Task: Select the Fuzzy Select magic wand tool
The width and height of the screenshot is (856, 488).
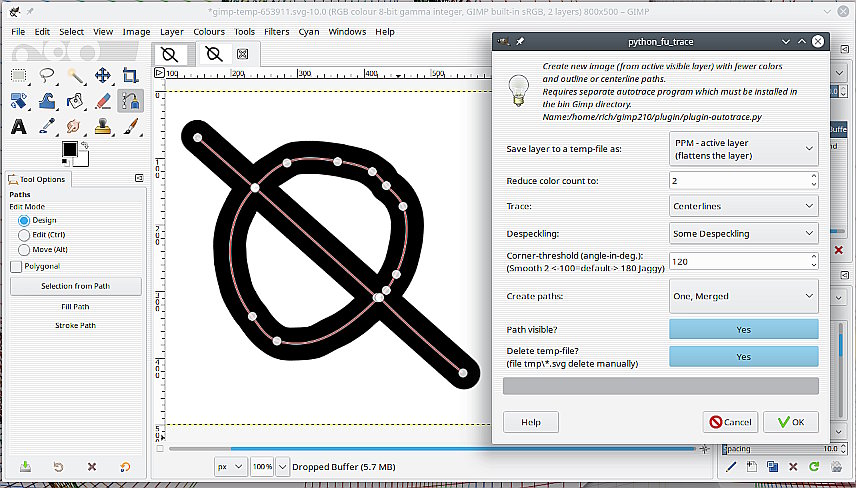Action: pyautogui.click(x=75, y=75)
